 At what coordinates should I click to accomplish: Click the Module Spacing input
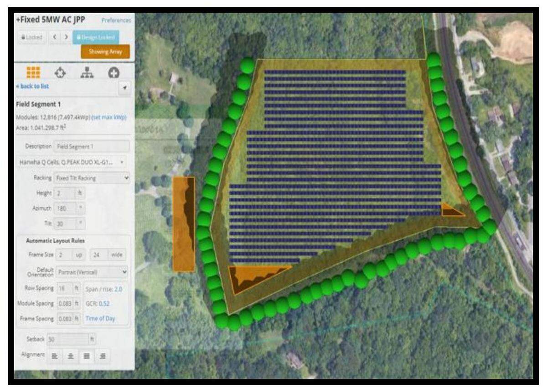(x=64, y=304)
